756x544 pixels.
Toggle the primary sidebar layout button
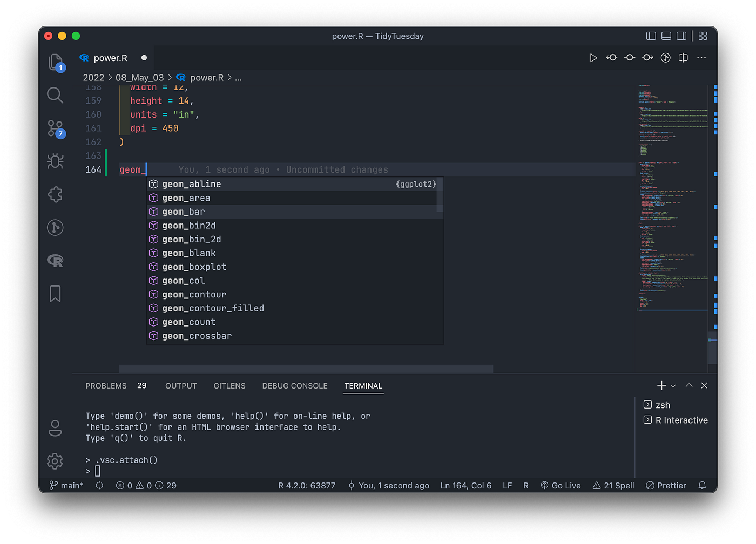click(x=651, y=36)
